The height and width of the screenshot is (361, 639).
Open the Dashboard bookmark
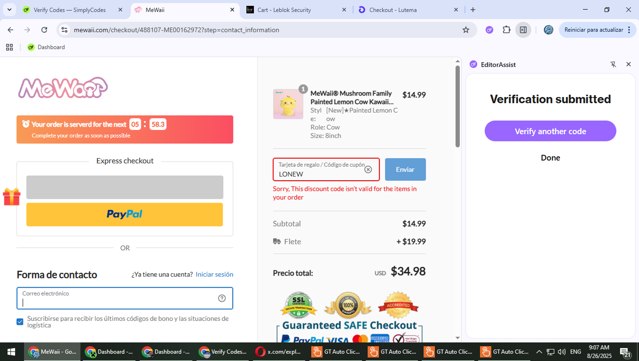pyautogui.click(x=46, y=47)
